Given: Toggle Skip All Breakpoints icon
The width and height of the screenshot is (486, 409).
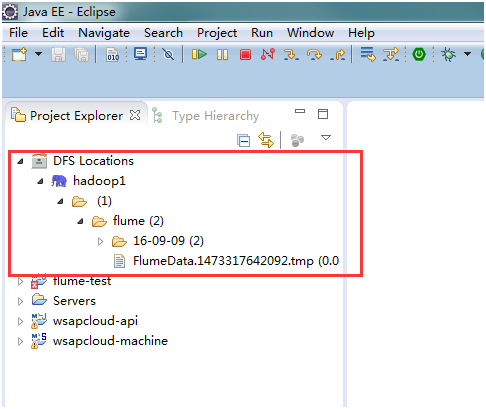Looking at the screenshot, I should click(168, 54).
